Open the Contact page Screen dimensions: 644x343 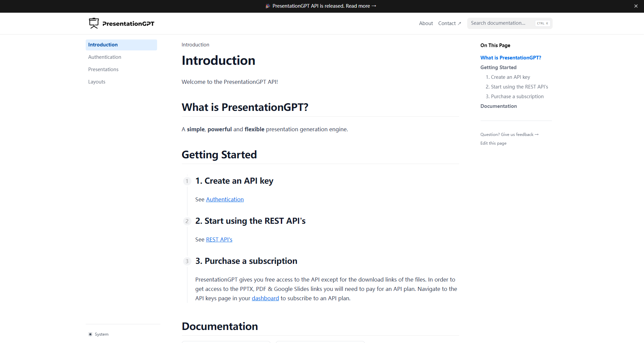pyautogui.click(x=447, y=23)
